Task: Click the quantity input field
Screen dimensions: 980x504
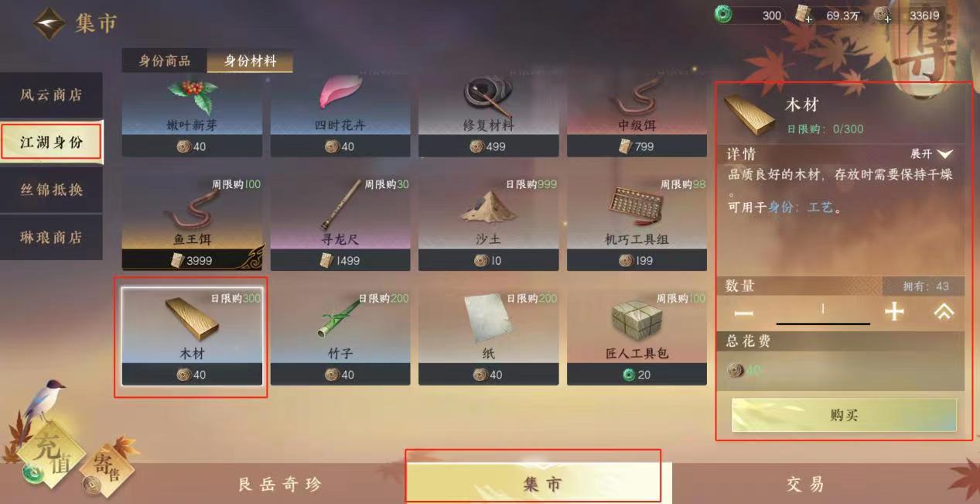Action: 823,310
